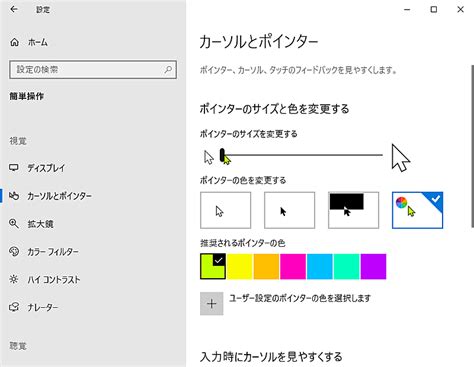
Task: Select the inverted pointer color option
Action: click(353, 210)
